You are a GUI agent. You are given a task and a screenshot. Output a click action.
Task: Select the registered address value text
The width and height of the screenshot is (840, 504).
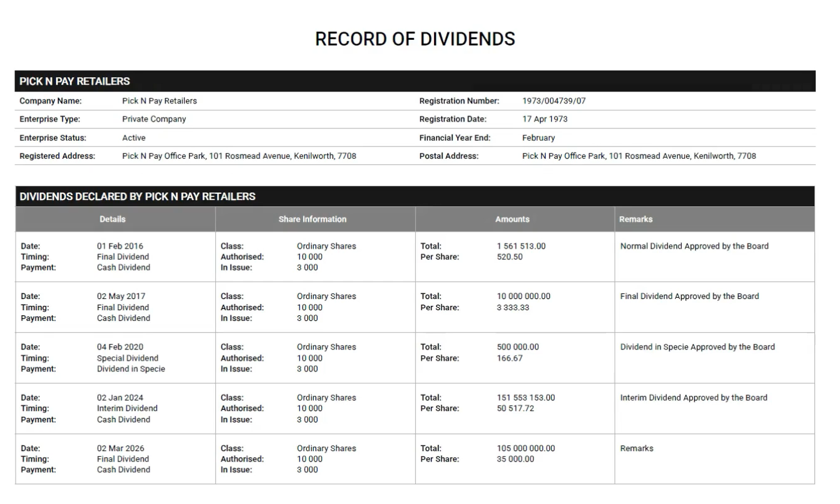pyautogui.click(x=239, y=156)
